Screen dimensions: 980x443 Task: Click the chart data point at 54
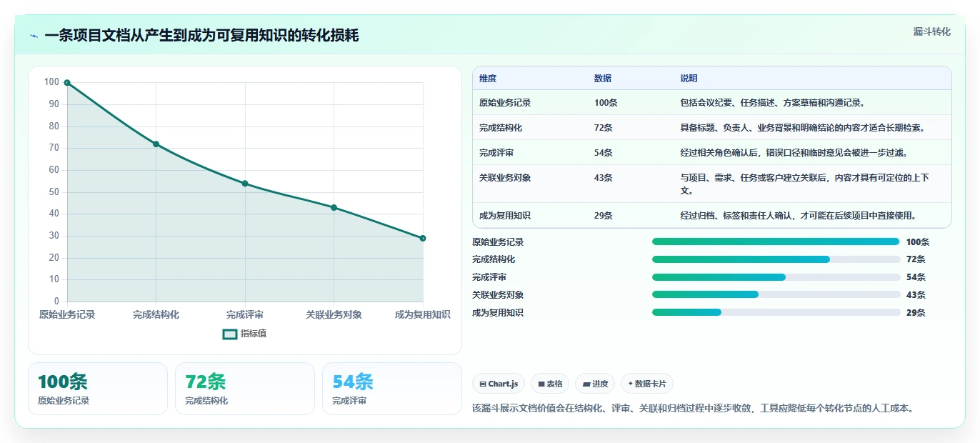[245, 184]
